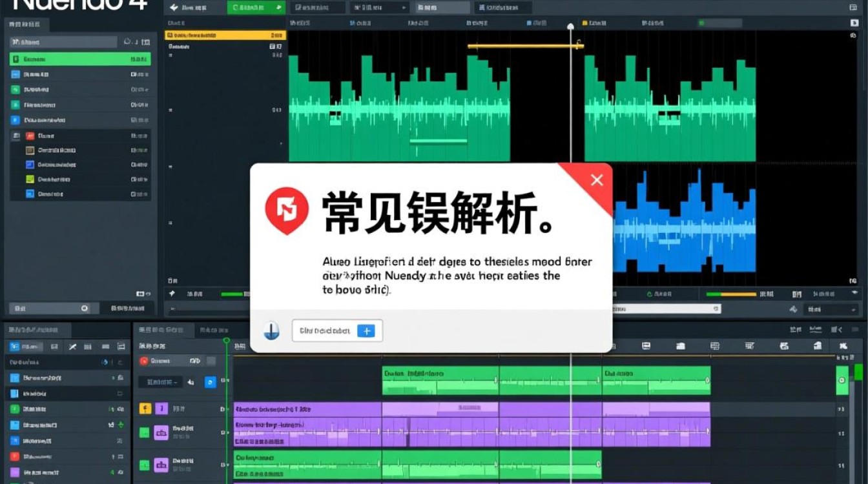The height and width of the screenshot is (484, 868).
Task: Focus the white input field right of popup
Action: (665, 309)
